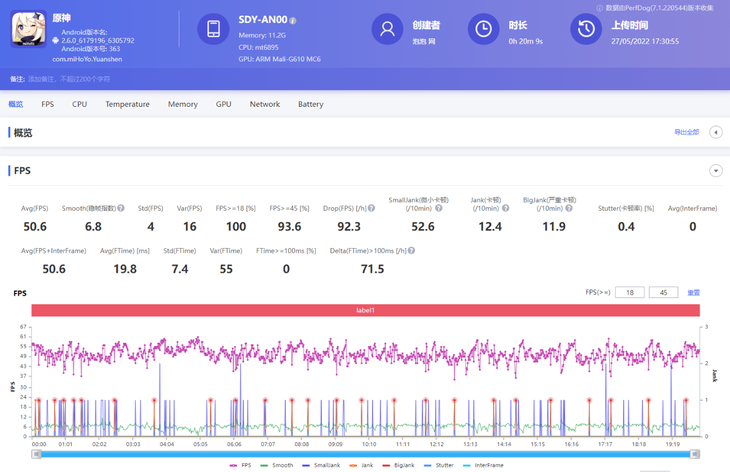Click the export all link

(686, 132)
